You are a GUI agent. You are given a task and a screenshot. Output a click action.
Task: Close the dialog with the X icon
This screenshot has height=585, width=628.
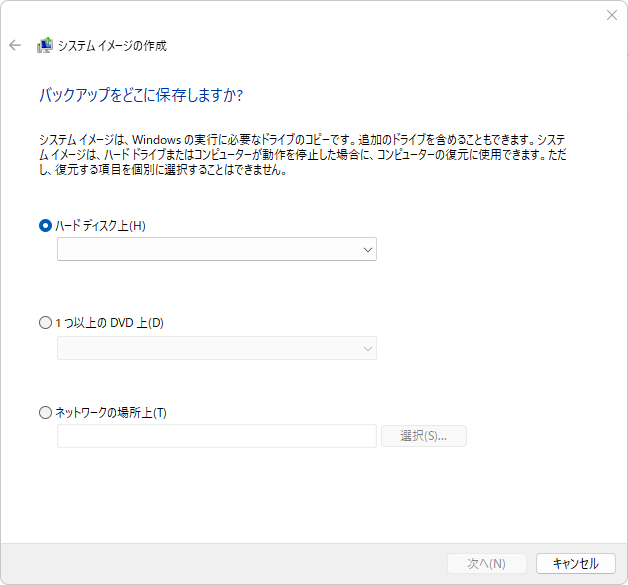click(612, 15)
